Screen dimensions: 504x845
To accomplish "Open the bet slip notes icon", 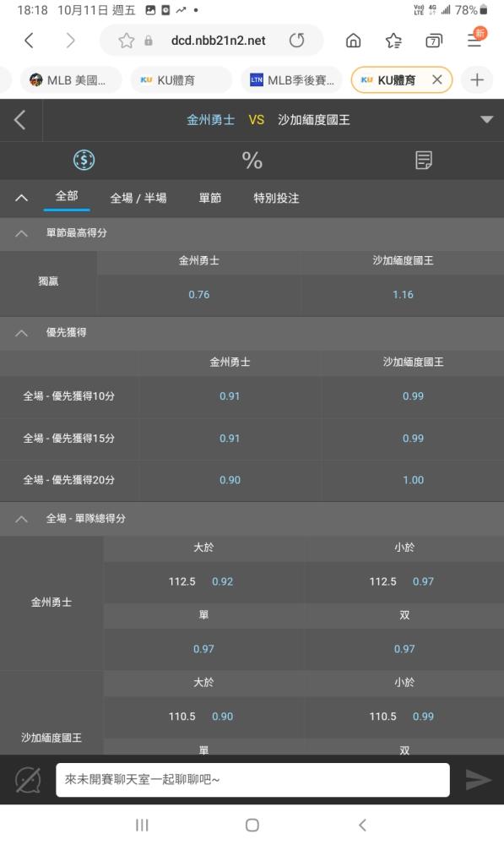I will tap(423, 160).
